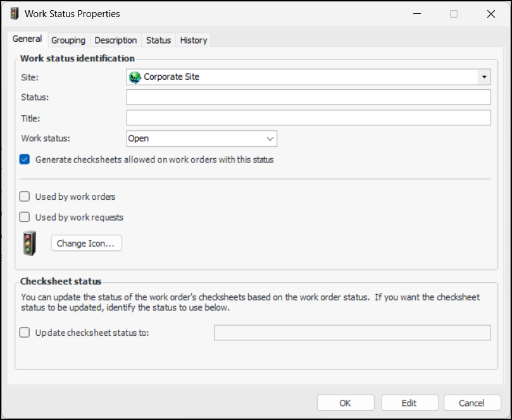Image resolution: width=512 pixels, height=420 pixels.
Task: Click the Edit button
Action: point(409,403)
